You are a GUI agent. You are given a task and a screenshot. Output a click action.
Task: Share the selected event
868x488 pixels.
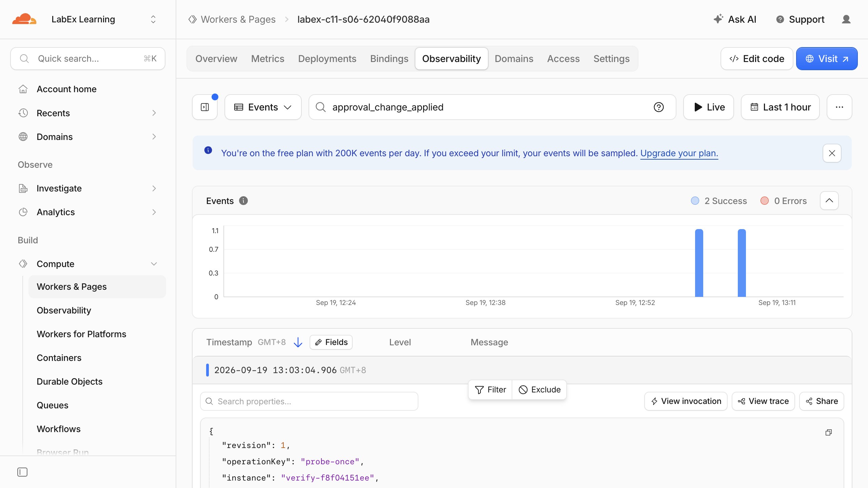pos(822,401)
